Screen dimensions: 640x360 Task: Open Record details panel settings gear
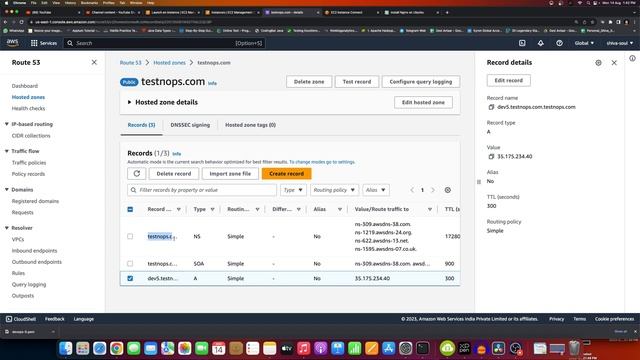(598, 62)
